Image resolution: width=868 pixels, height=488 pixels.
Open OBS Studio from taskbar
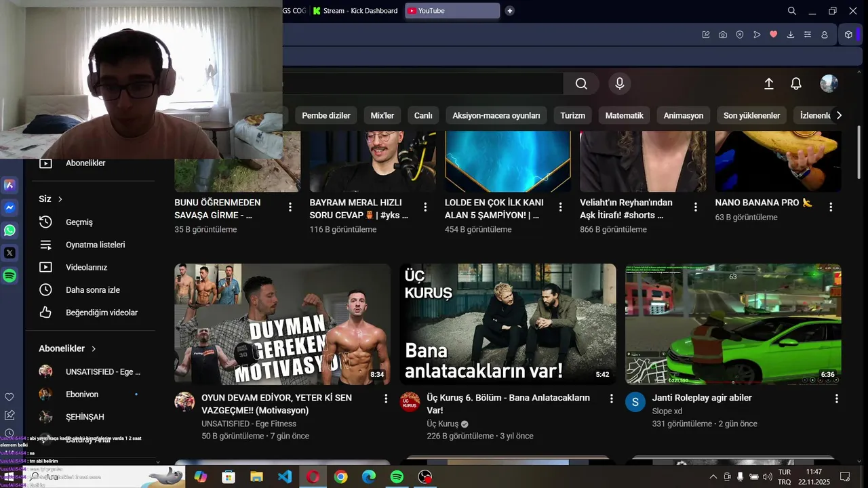(x=425, y=477)
